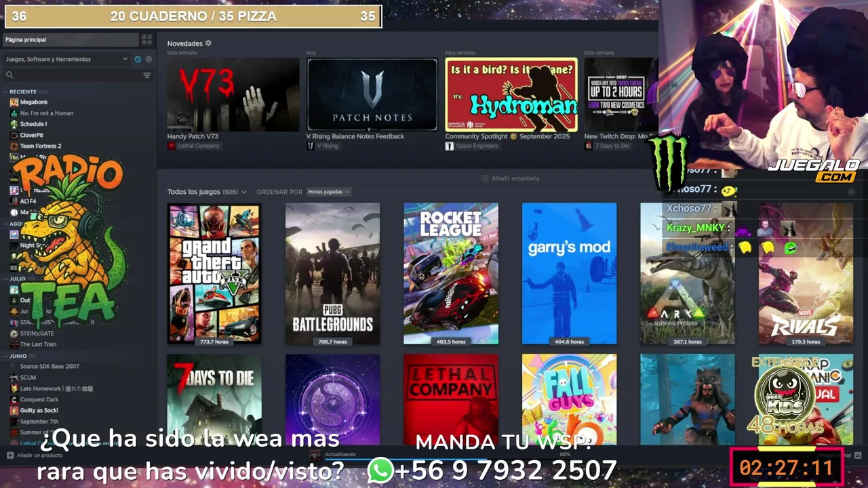The height and width of the screenshot is (488, 868).
Task: Open the Garry's Mod cover
Action: coord(569,274)
